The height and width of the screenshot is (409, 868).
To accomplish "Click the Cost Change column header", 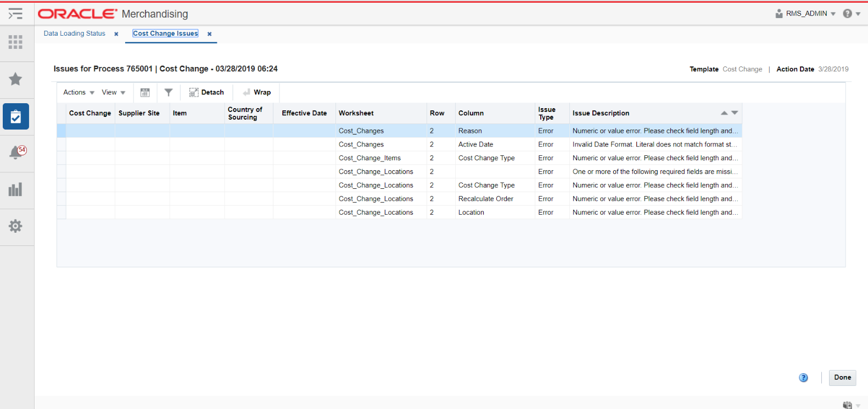I will tap(90, 114).
